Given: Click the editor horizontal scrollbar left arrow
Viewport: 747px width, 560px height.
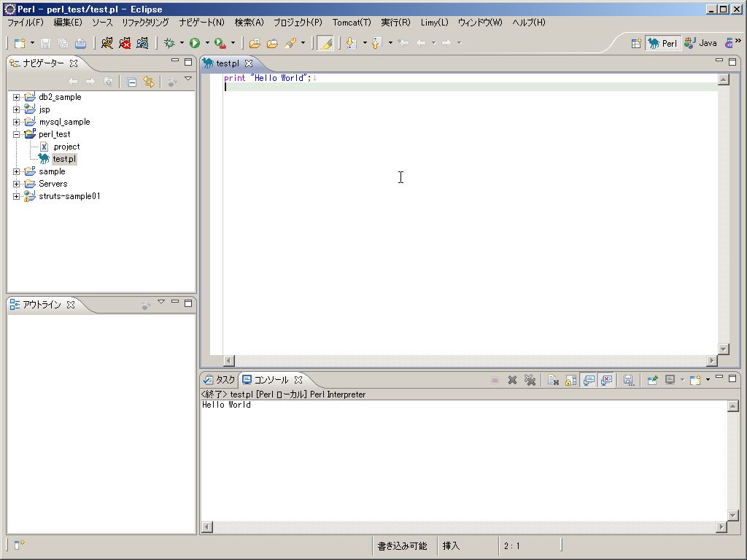Looking at the screenshot, I should pyautogui.click(x=228, y=361).
